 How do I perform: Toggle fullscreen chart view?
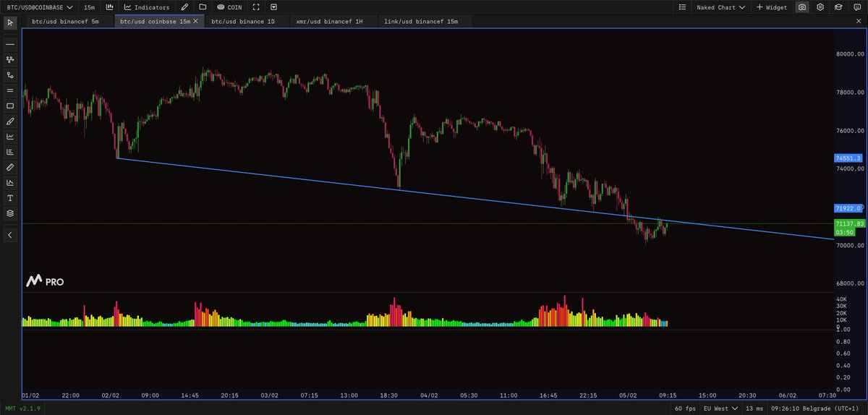pos(256,7)
